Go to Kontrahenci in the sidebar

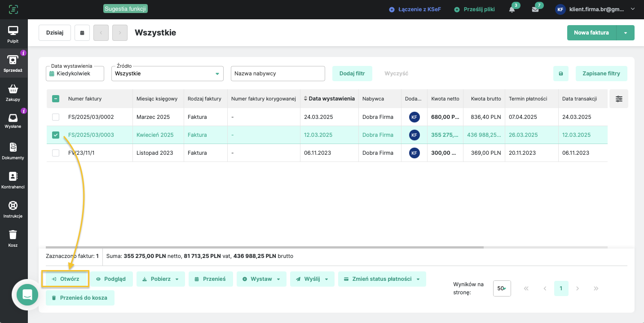click(x=13, y=180)
